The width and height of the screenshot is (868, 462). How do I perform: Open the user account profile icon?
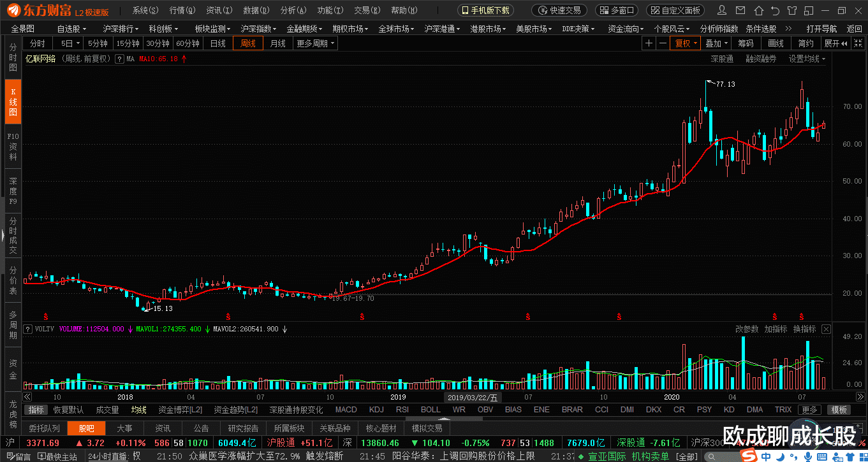point(721,10)
